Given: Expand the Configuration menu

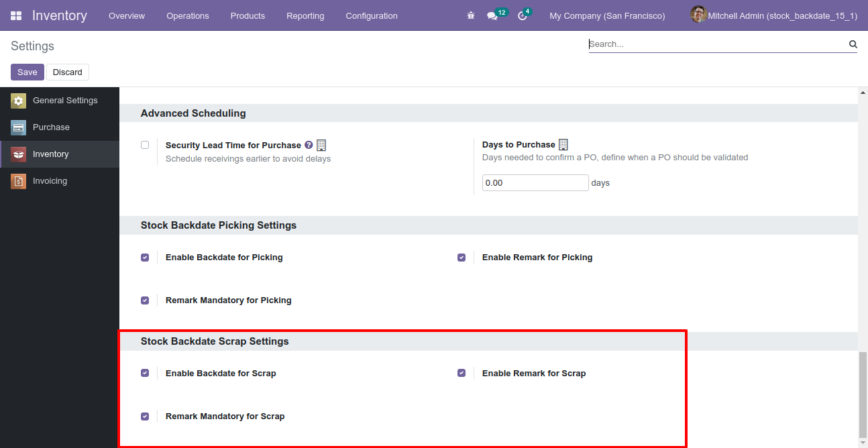Looking at the screenshot, I should coord(372,15).
